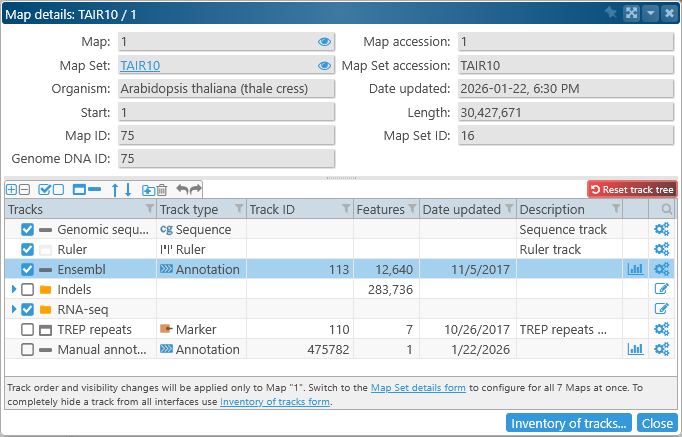Click the add folder icon in toolbar
The height and width of the screenshot is (437, 682).
point(147,189)
